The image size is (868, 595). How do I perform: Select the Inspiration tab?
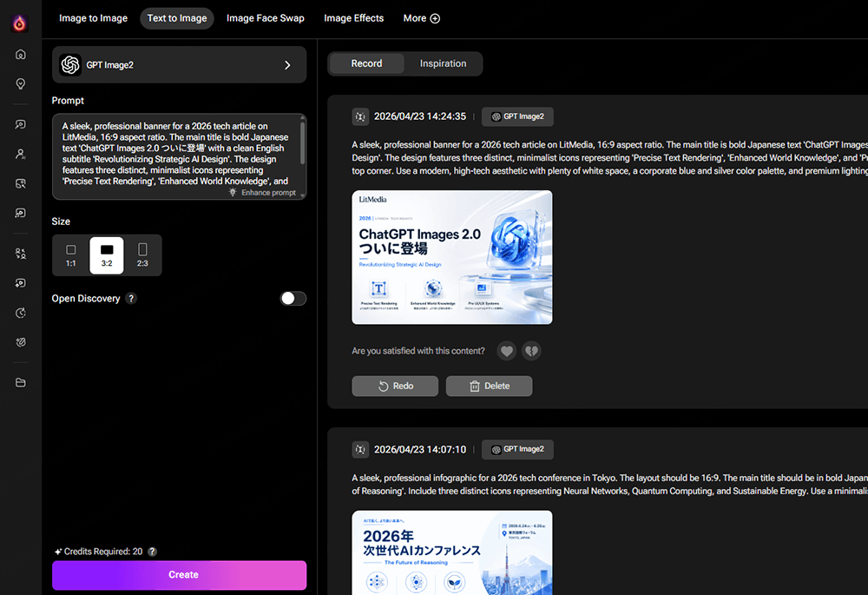443,63
